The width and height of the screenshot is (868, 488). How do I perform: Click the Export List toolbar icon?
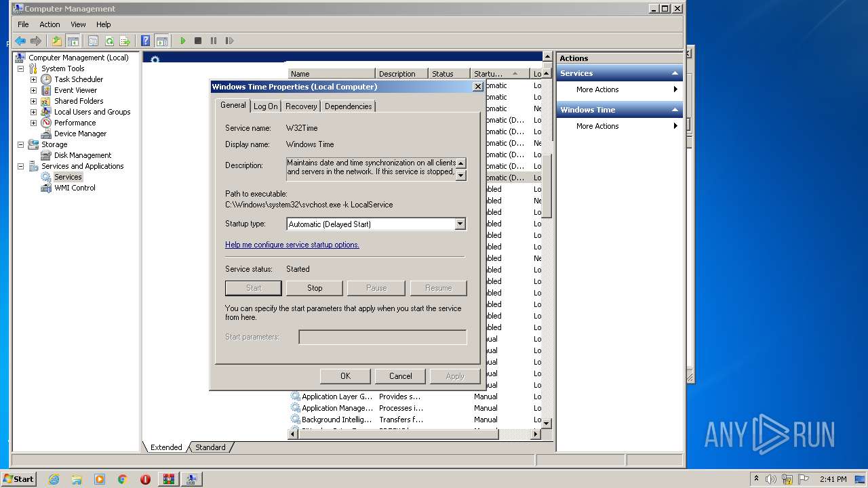click(x=125, y=41)
